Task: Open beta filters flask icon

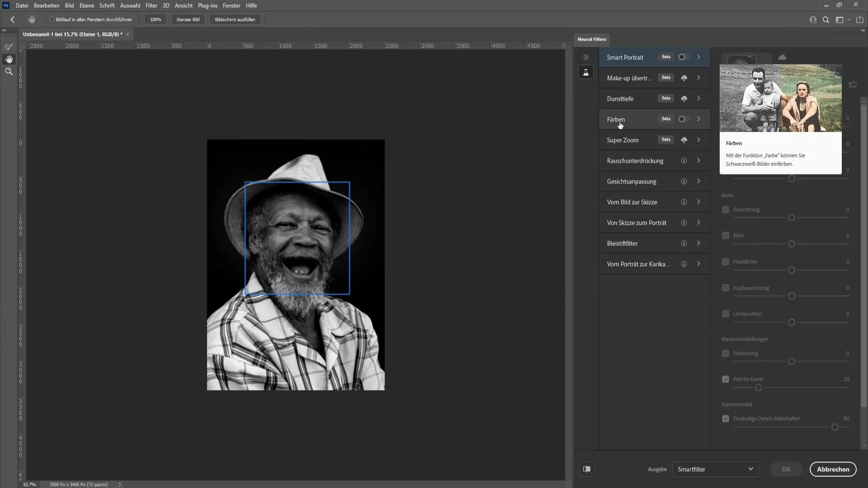Action: 586,72
